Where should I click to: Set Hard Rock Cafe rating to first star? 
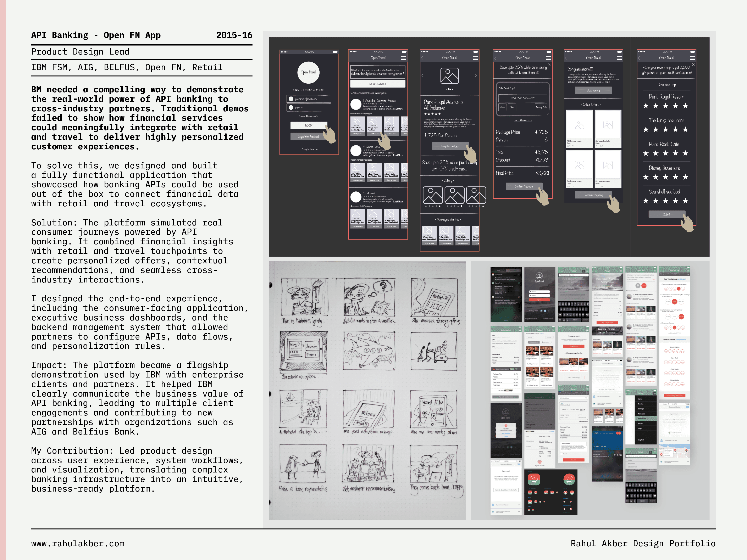point(646,154)
